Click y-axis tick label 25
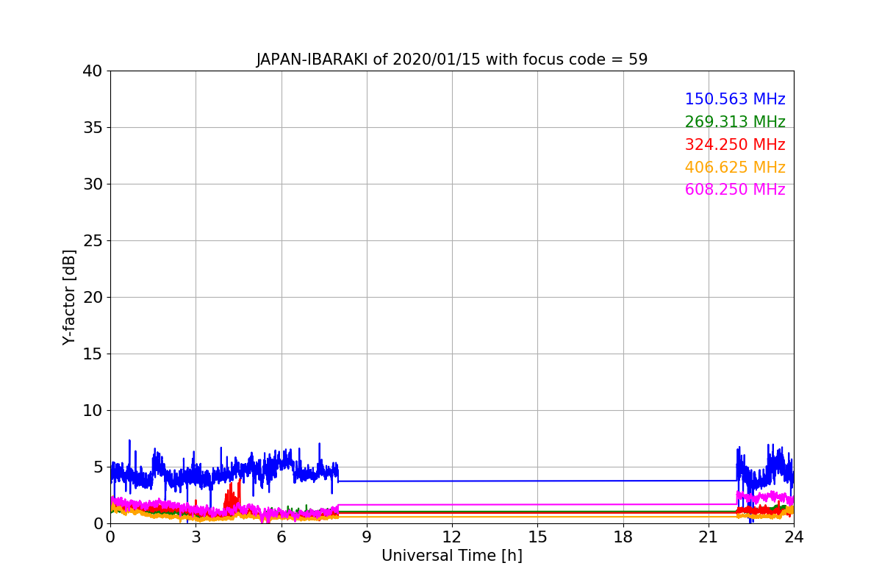 tap(93, 241)
